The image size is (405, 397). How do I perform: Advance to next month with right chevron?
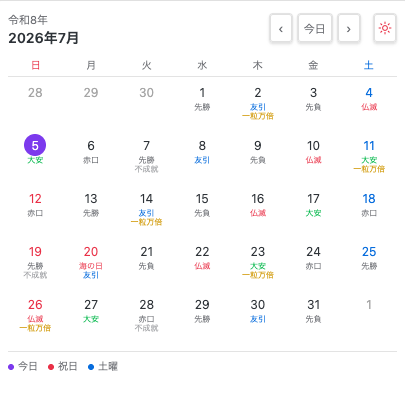[x=349, y=28]
